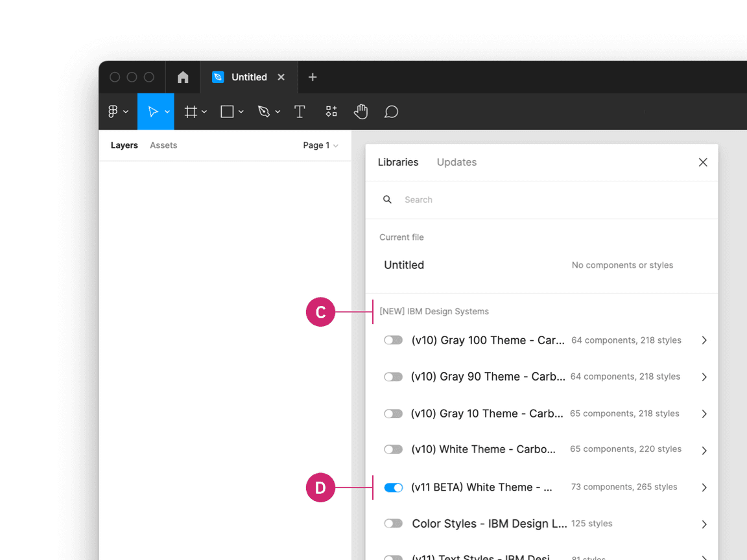This screenshot has width=747, height=560.
Task: Close the Untitled file tab
Action: click(x=281, y=77)
